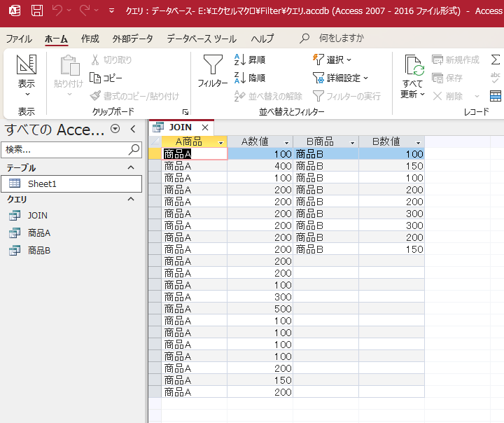Open the データベース ツール tab
504x423 pixels.
[202, 39]
